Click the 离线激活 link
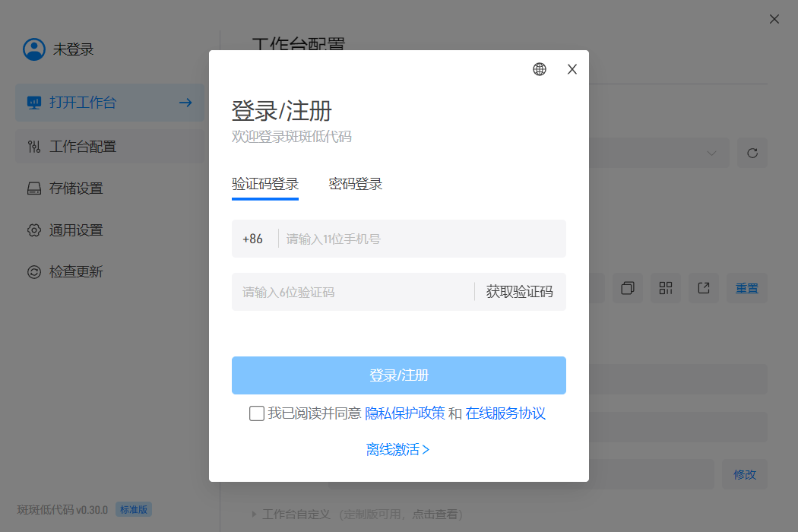 pos(397,449)
